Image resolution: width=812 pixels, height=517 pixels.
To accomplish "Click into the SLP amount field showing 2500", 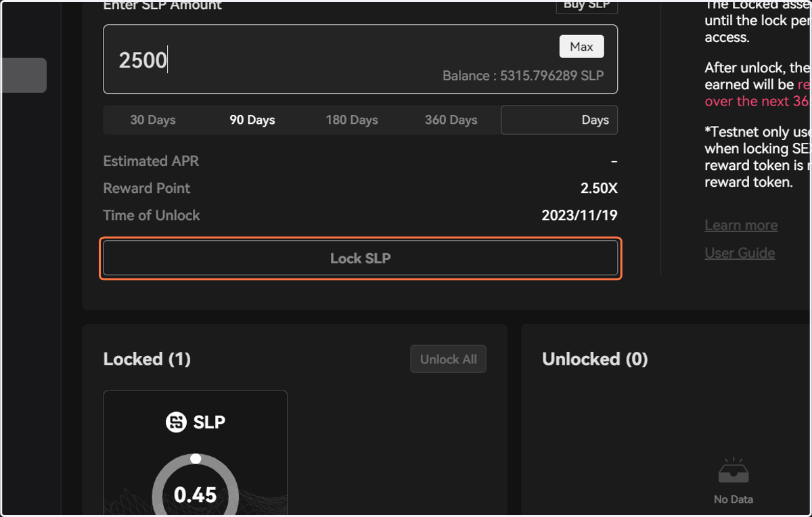I will point(360,60).
